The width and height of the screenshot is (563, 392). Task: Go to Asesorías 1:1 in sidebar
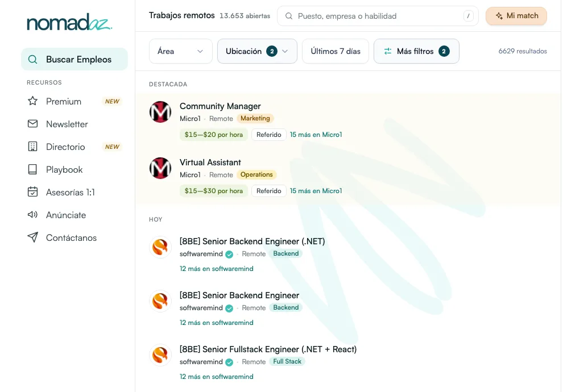[74, 192]
